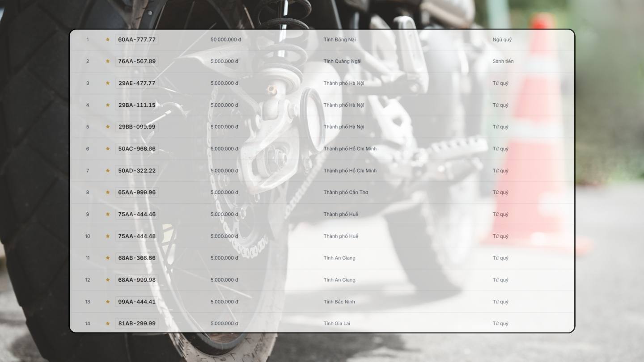
Task: Choose plate 99AA-444.41
Action: pyautogui.click(x=137, y=302)
